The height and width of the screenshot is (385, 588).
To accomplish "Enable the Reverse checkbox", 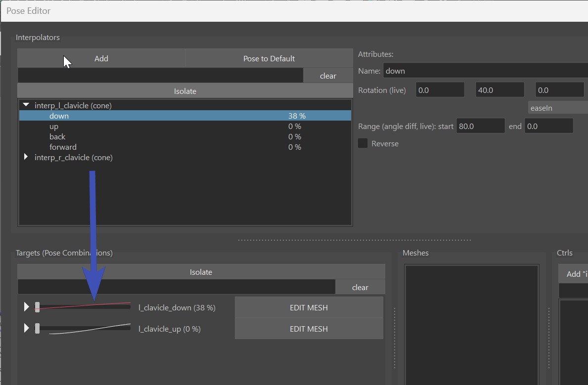I will click(x=363, y=143).
